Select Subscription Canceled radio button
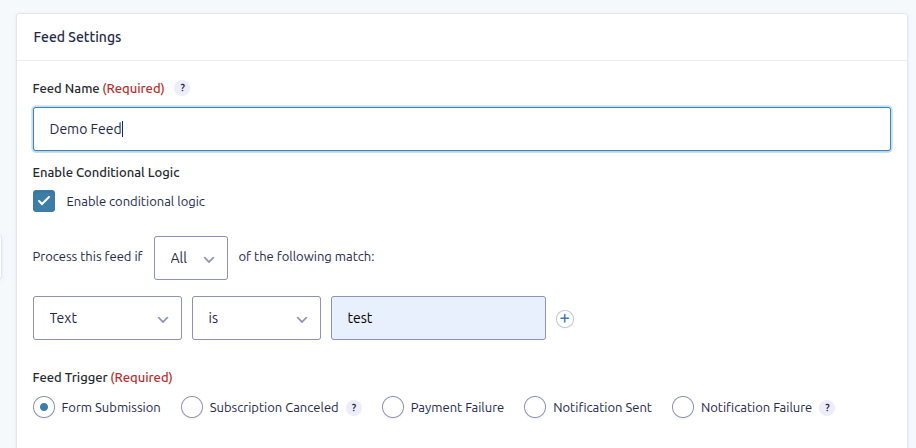This screenshot has width=916, height=448. (x=192, y=407)
